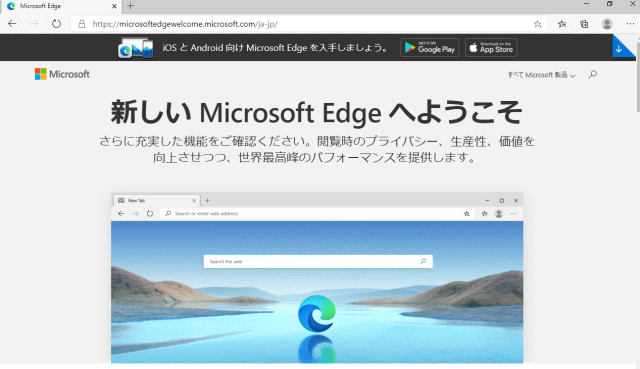Restore the Edge window size
Screen dimensions: 640x369
click(x=609, y=4)
